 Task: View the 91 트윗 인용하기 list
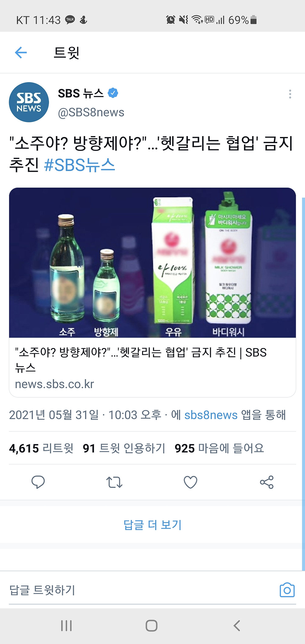tap(124, 448)
